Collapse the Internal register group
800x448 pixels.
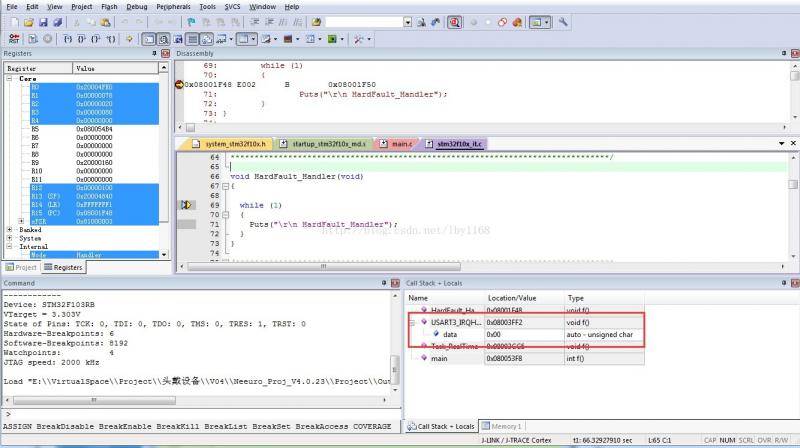click(10, 247)
